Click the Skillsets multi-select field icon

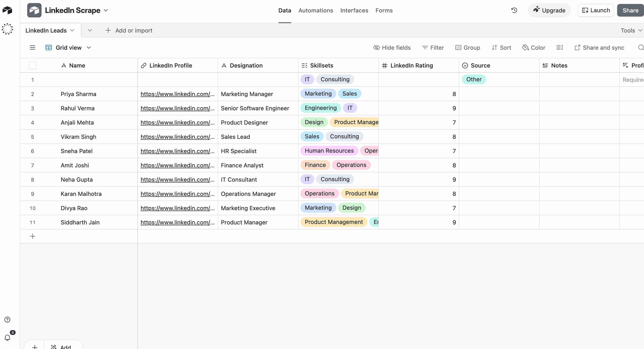(304, 65)
